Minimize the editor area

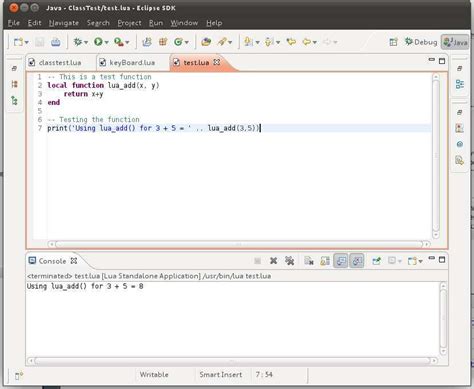tap(432, 59)
